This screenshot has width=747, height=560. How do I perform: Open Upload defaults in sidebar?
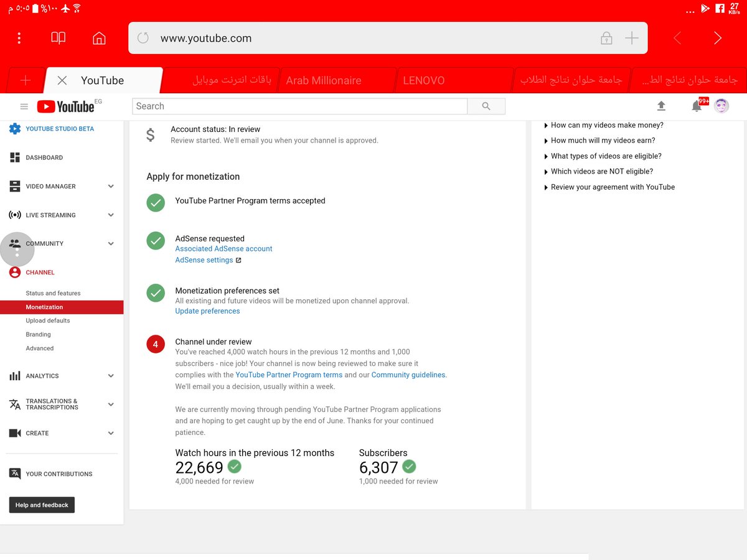pos(48,320)
